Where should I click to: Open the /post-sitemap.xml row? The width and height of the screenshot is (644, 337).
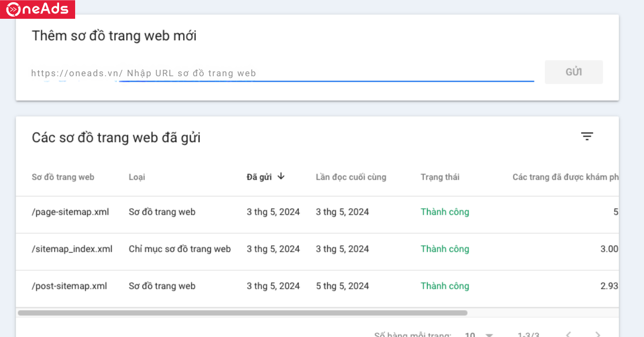pos(69,286)
